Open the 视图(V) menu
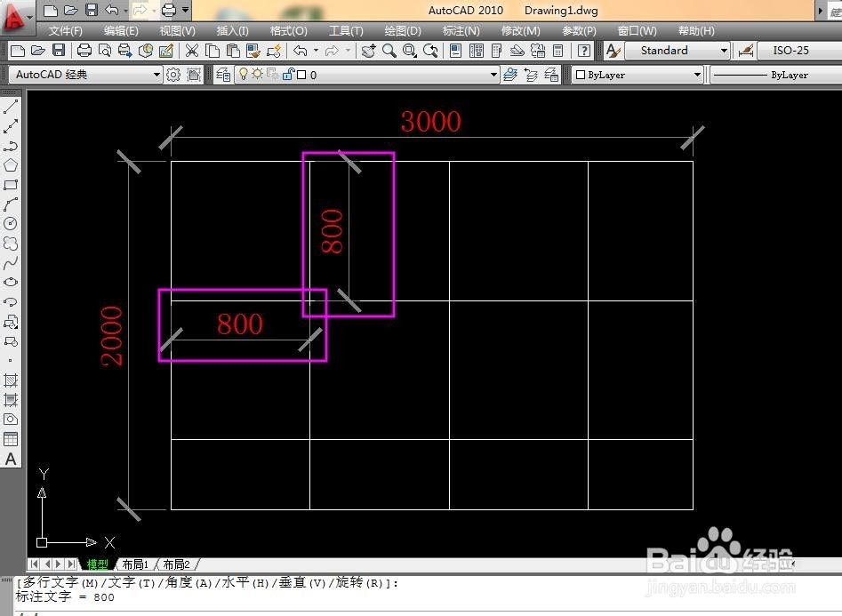Viewport: 842px width, 616px height. pos(177,31)
